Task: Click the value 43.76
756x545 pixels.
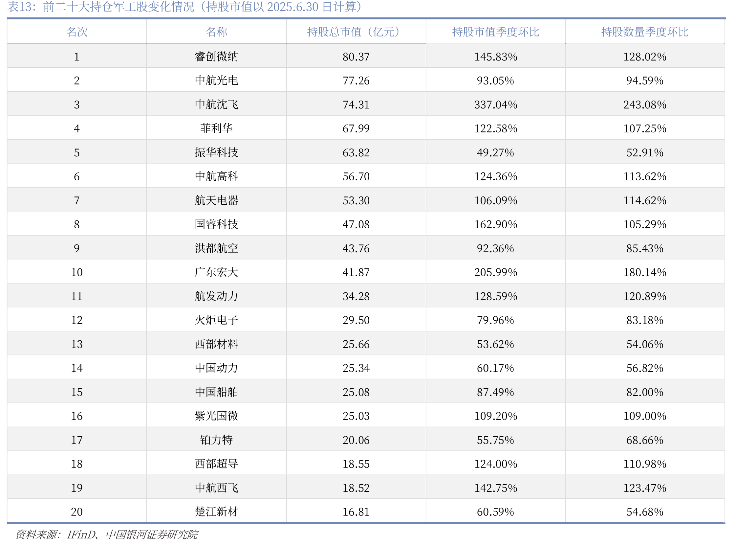Action: pos(356,248)
